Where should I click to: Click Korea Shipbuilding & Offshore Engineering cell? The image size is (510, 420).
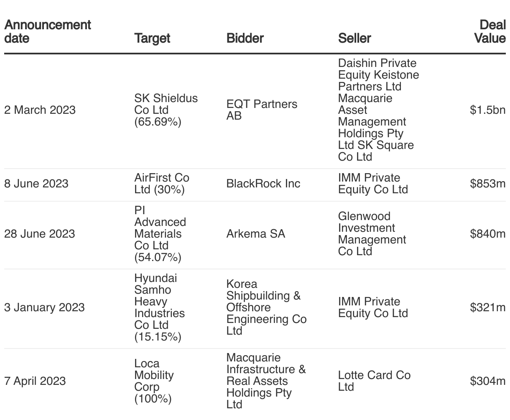tap(266, 307)
